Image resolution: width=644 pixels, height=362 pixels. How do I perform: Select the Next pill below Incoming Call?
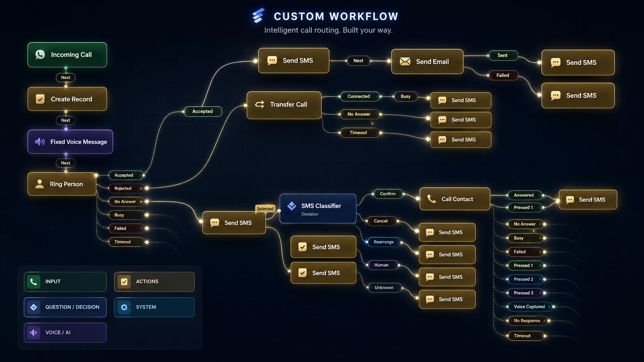(x=65, y=77)
